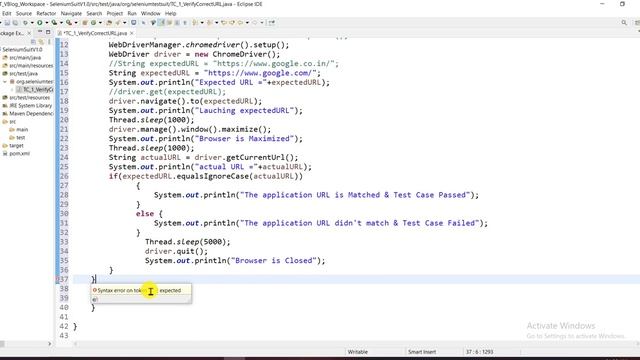This screenshot has height=360, width=640.
Task: Run the program with green Run icon
Action: coord(40,23)
